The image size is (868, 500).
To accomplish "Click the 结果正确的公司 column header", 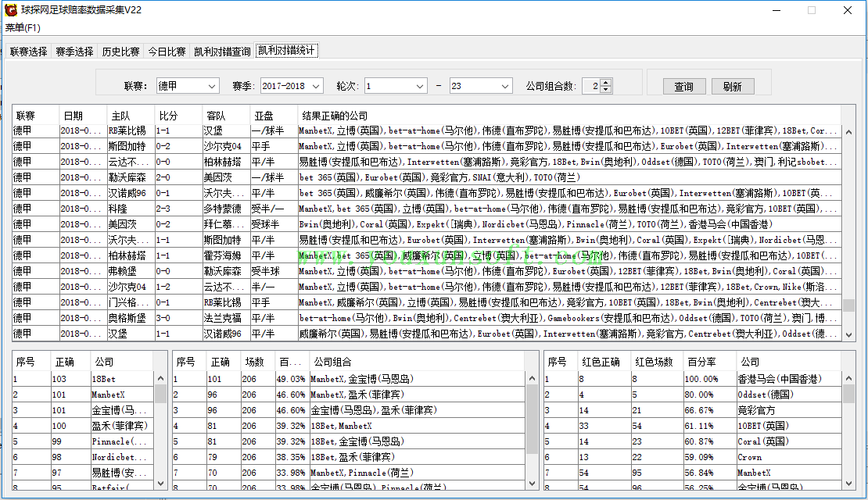I will tap(569, 116).
